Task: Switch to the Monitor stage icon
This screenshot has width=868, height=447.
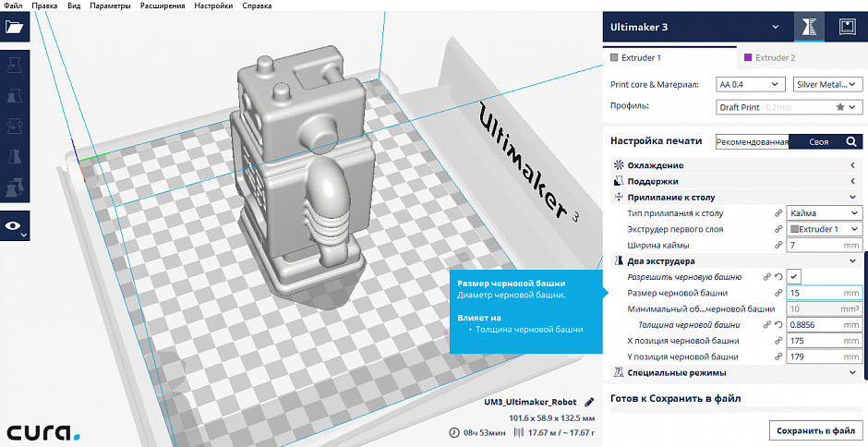Action: pos(848,27)
